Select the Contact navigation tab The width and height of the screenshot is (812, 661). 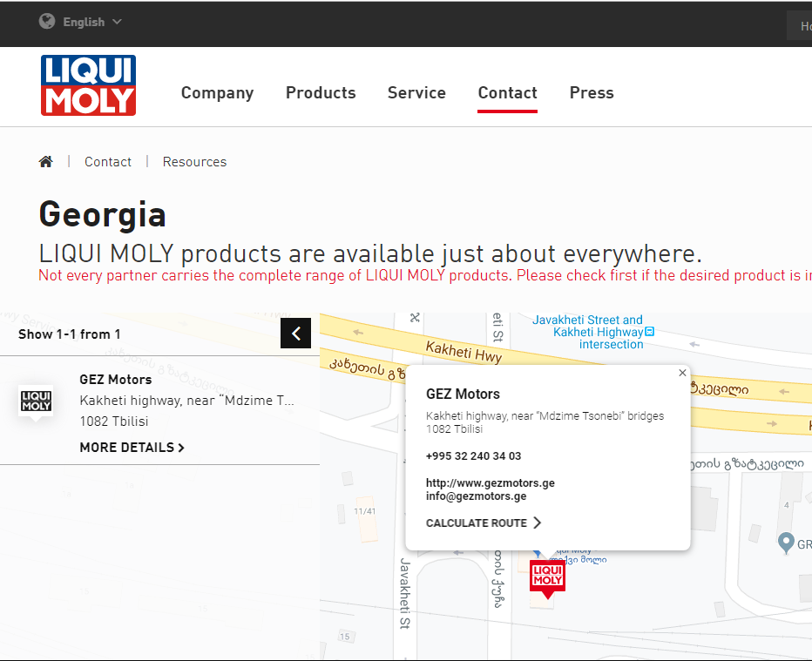pos(507,93)
